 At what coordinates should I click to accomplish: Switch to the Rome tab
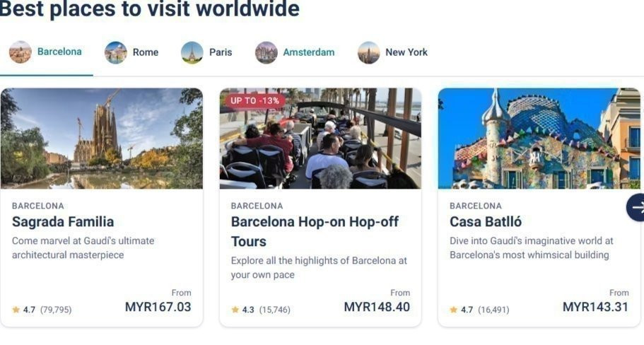point(145,52)
